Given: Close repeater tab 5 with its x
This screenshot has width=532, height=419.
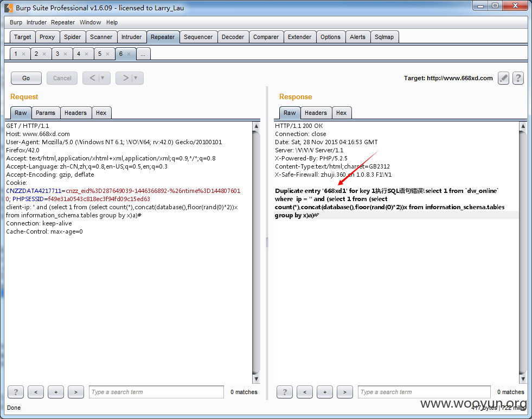Looking at the screenshot, I should tap(107, 54).
